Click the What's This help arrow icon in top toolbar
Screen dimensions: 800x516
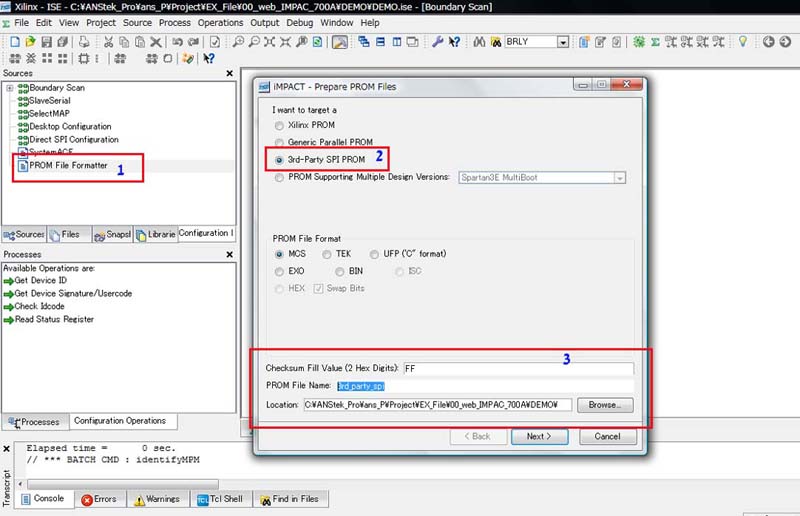(454, 42)
